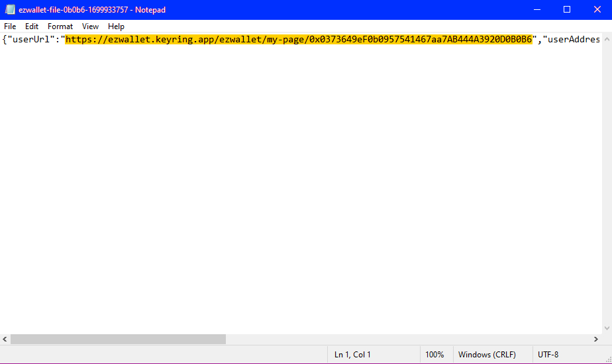
Task: Open the Help menu
Action: tap(116, 26)
